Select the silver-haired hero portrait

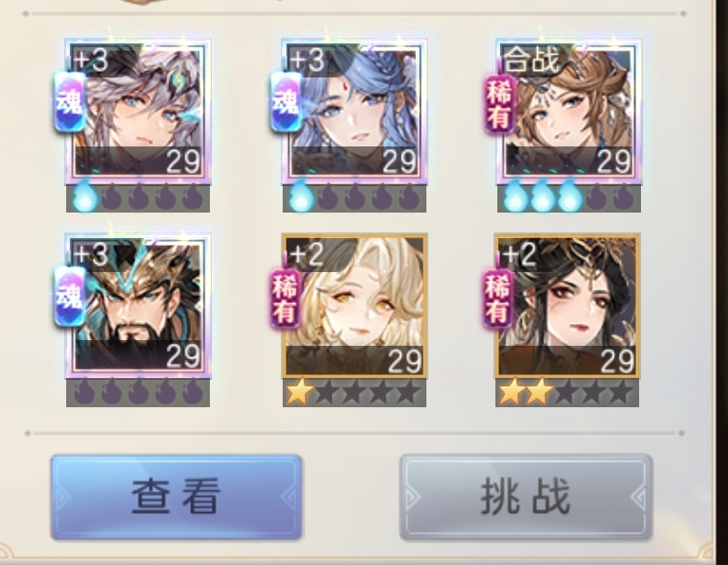[138, 111]
